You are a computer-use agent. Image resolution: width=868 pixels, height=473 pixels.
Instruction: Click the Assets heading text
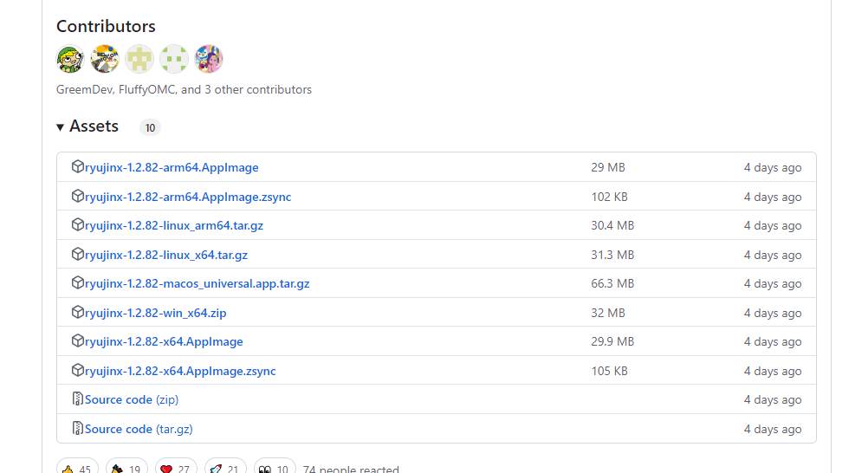94,126
